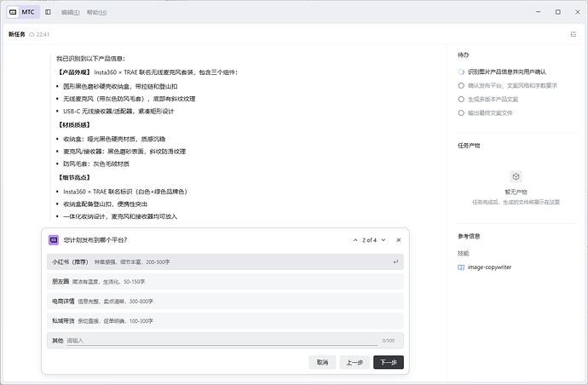
Task: Click the 【细节亮点】 heading text
Action: click(x=74, y=177)
